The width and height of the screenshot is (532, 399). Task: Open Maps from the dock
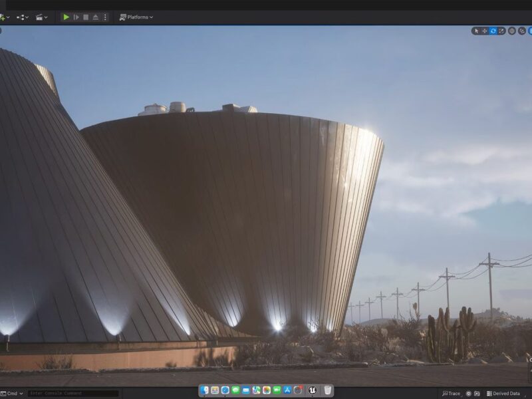256,390
